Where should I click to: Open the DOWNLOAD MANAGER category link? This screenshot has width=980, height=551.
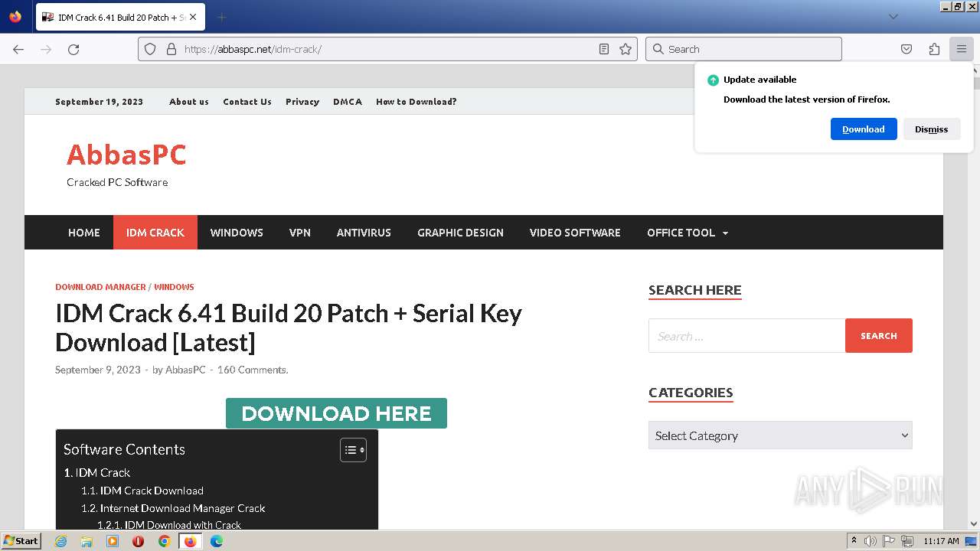click(x=100, y=287)
